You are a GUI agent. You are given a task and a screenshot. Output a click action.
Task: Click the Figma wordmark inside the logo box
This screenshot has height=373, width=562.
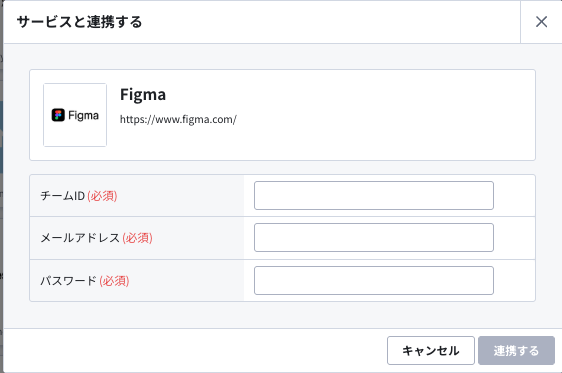tap(83, 115)
